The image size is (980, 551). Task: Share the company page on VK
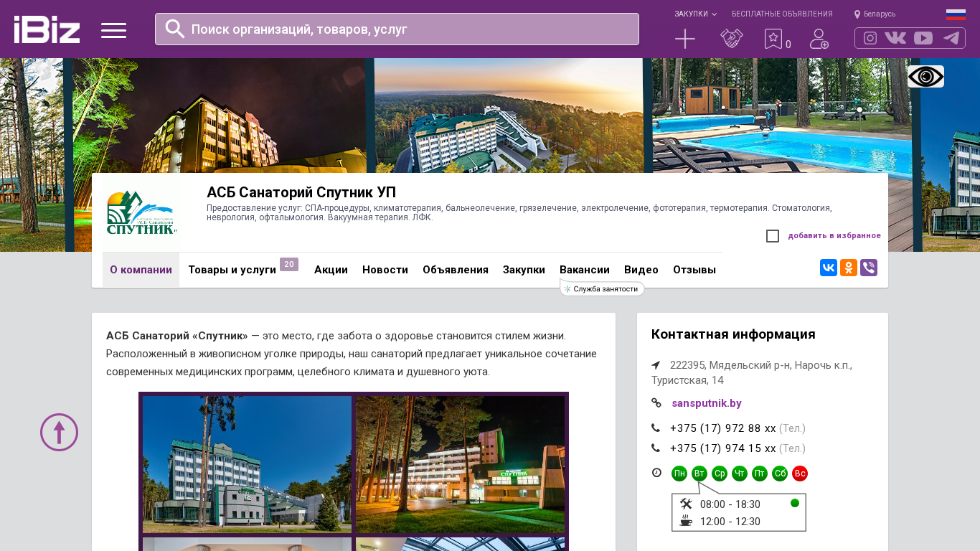(x=829, y=268)
